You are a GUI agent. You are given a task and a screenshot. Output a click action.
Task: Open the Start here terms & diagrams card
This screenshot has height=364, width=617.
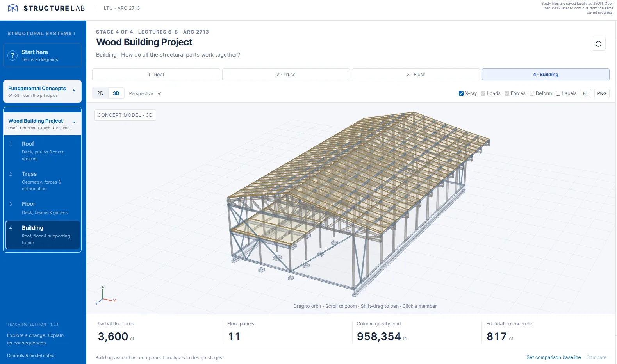pyautogui.click(x=43, y=55)
